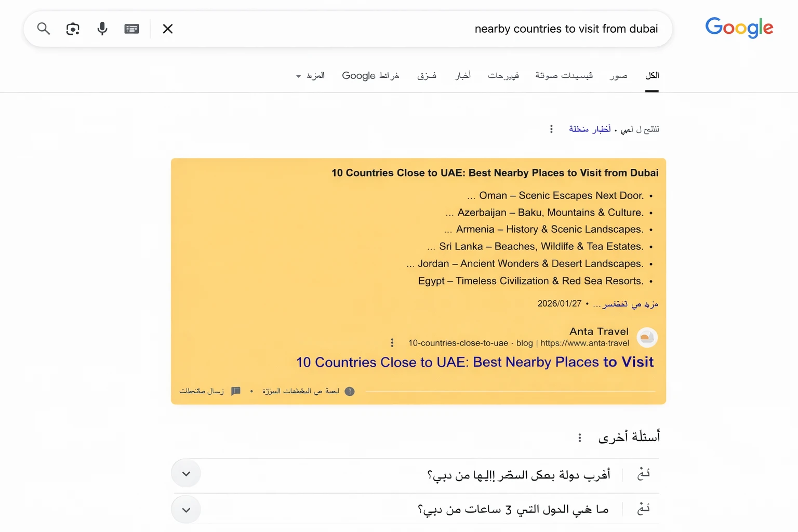Clear the search query with the X icon
Image resolution: width=798 pixels, height=532 pixels.
pos(167,29)
